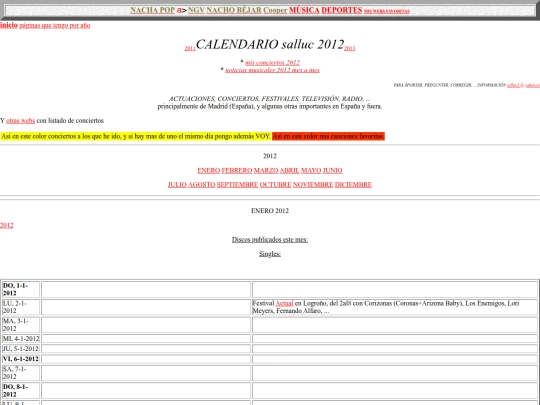Screen dimensions: 540x405
Task: Click the red favorite songs legend
Action: pos(328,136)
